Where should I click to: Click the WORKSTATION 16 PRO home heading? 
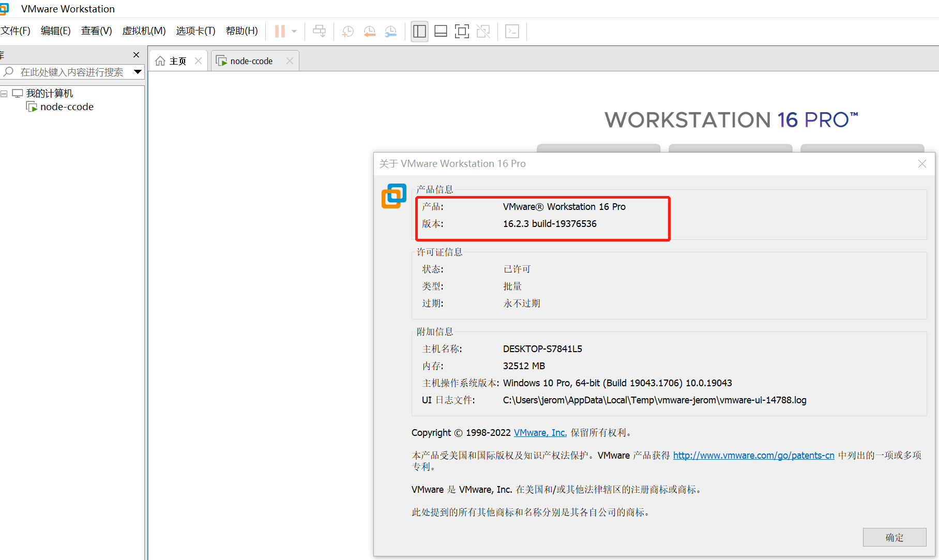point(731,120)
